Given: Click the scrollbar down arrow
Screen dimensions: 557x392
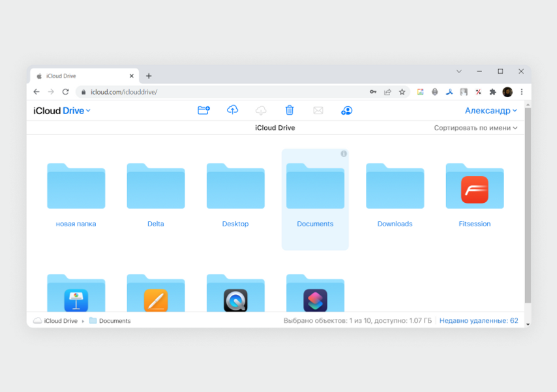Looking at the screenshot, I should point(528,324).
